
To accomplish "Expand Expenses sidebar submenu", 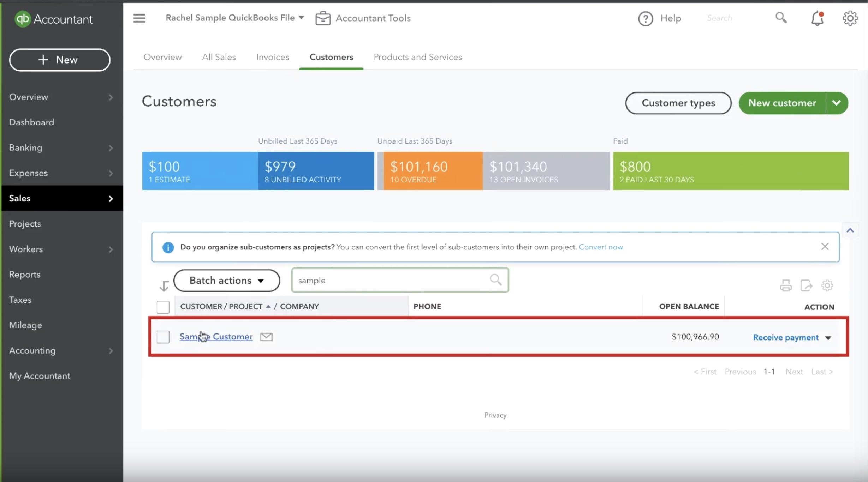I will click(111, 173).
